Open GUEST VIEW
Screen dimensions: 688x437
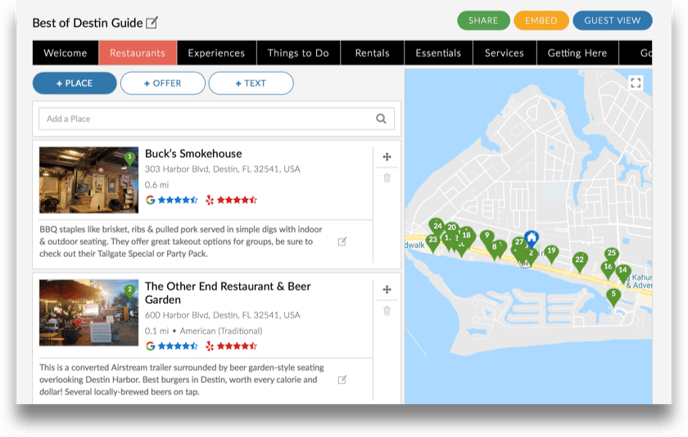click(x=612, y=21)
